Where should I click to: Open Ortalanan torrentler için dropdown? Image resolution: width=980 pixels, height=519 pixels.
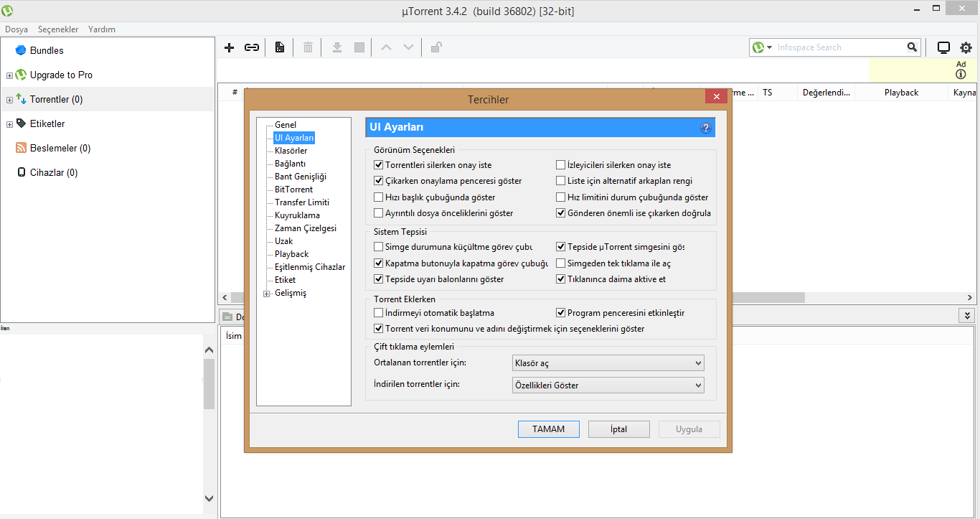pos(608,363)
